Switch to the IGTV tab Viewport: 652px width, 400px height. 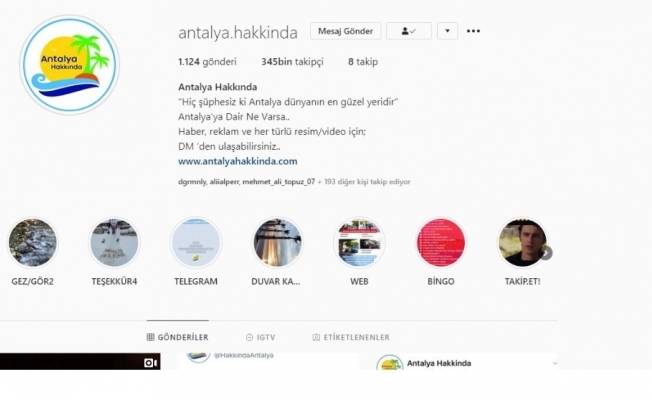[260, 337]
